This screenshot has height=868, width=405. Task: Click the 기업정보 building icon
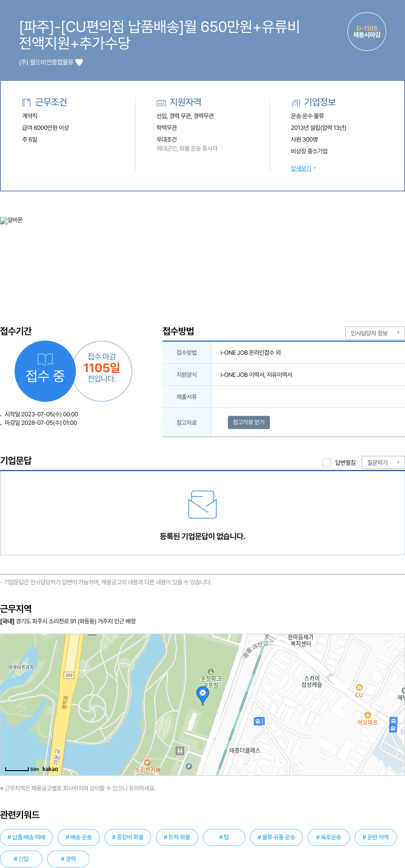tap(296, 103)
